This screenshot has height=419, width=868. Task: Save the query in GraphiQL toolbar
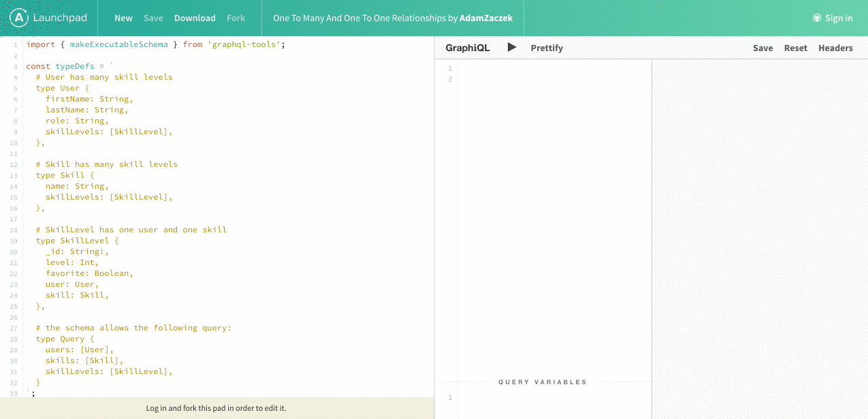pyautogui.click(x=762, y=48)
